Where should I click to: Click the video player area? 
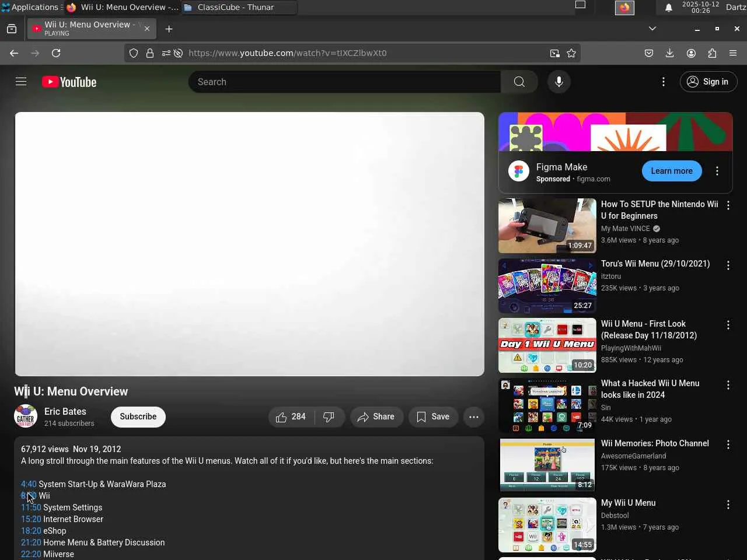click(x=249, y=244)
